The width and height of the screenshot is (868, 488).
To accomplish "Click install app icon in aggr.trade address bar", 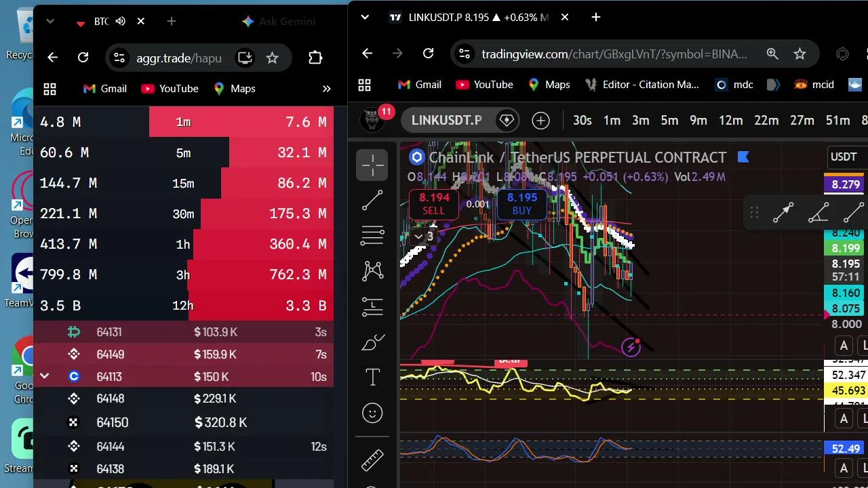I will click(245, 58).
